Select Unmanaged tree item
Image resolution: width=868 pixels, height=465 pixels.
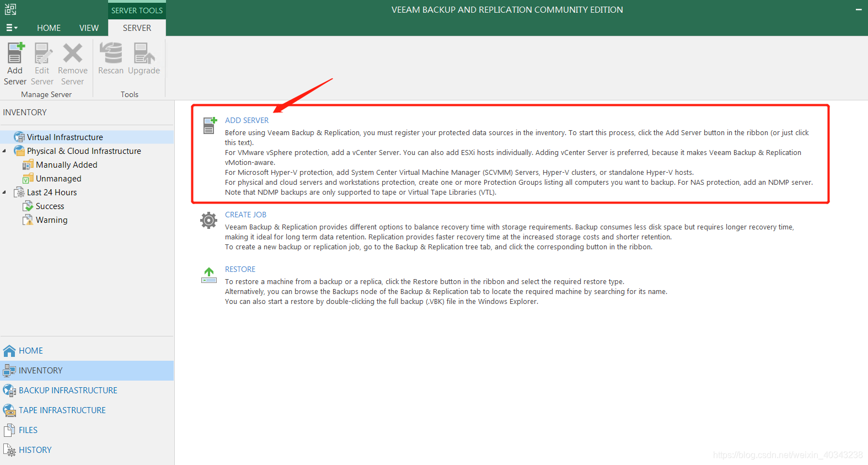pyautogui.click(x=58, y=179)
